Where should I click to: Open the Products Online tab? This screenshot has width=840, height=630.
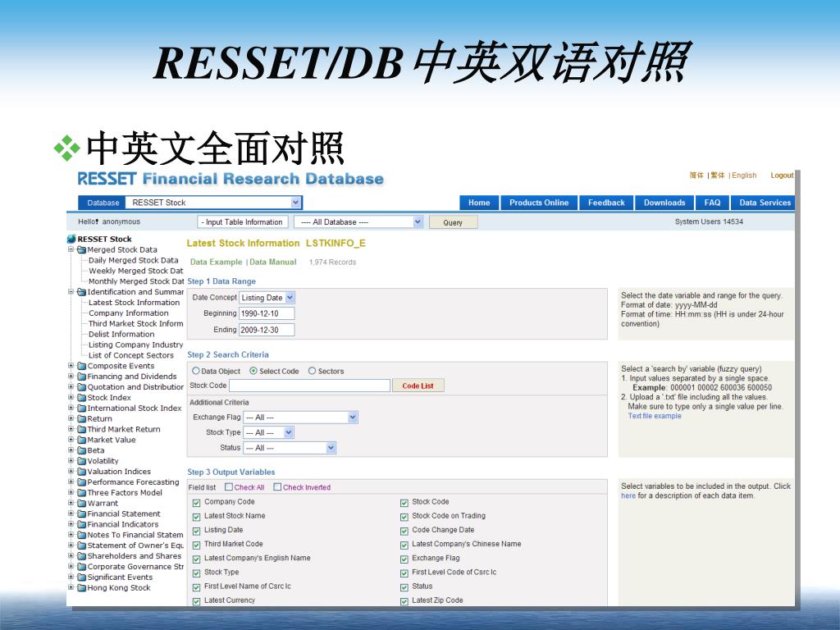539,203
